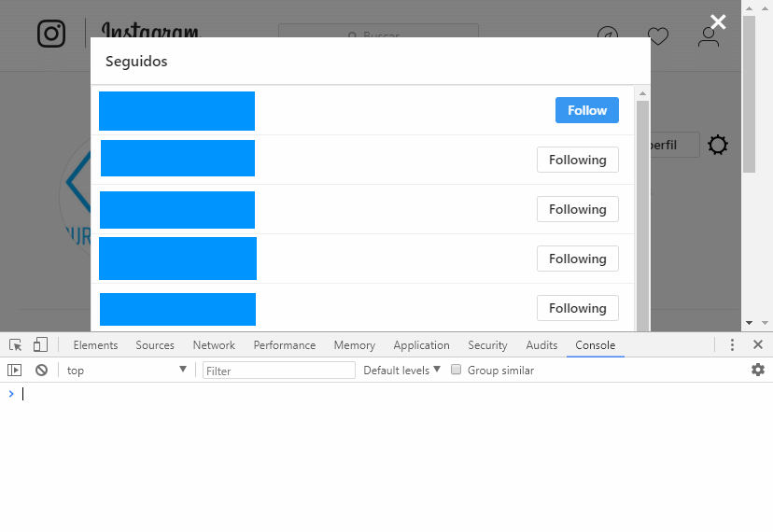Click the console Filter input field
Screen dimensions: 773x532
(278, 371)
